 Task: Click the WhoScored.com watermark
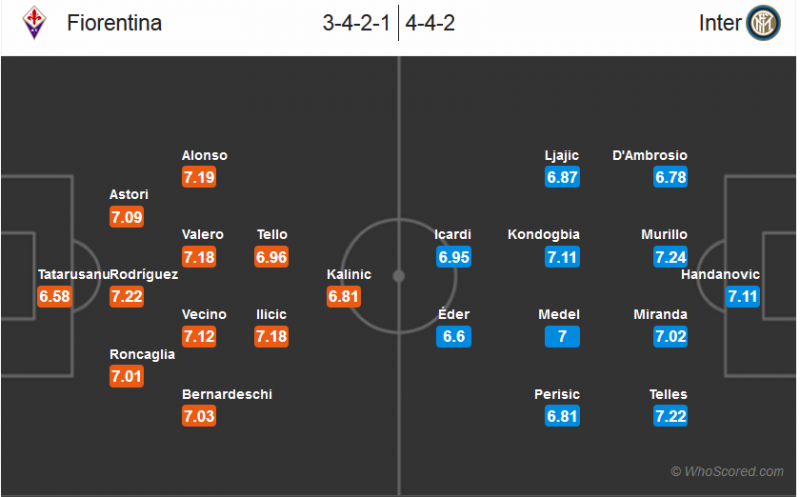coord(727,471)
